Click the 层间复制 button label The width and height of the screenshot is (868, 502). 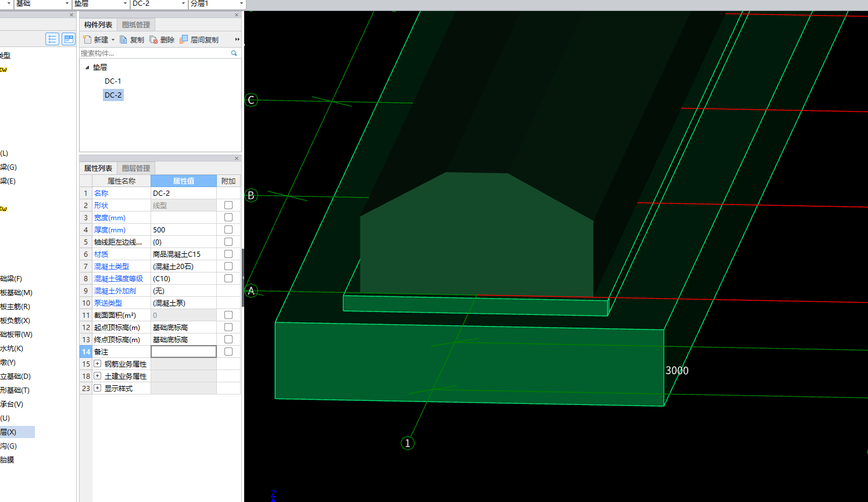point(205,40)
